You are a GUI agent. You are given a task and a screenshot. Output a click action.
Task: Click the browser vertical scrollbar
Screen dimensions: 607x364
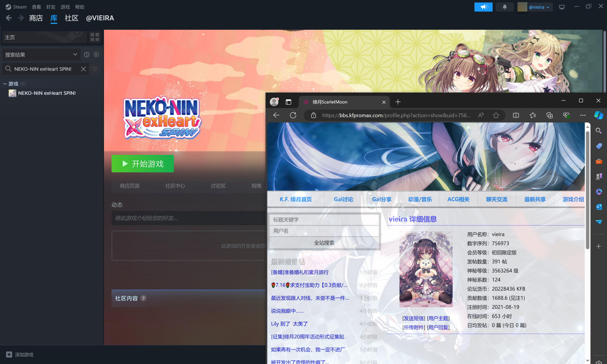pyautogui.click(x=587, y=190)
